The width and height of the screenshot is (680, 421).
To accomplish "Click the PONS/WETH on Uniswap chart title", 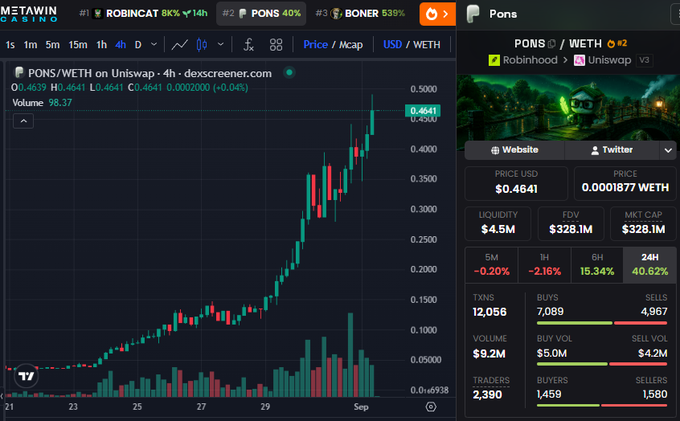I will coord(150,73).
